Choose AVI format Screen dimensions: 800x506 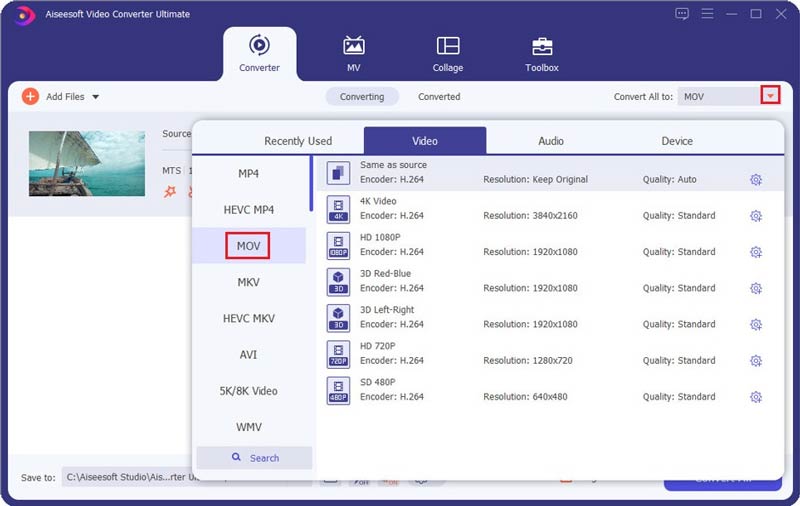click(x=248, y=355)
